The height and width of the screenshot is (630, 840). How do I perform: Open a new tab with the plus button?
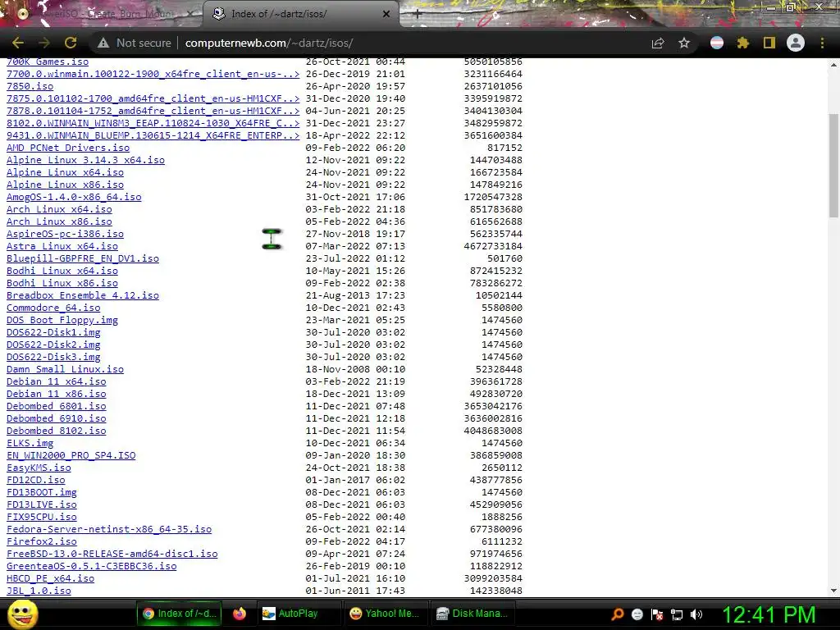[418, 14]
